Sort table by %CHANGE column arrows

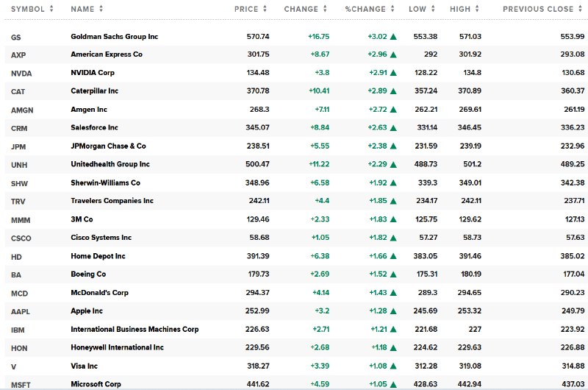tap(392, 9)
